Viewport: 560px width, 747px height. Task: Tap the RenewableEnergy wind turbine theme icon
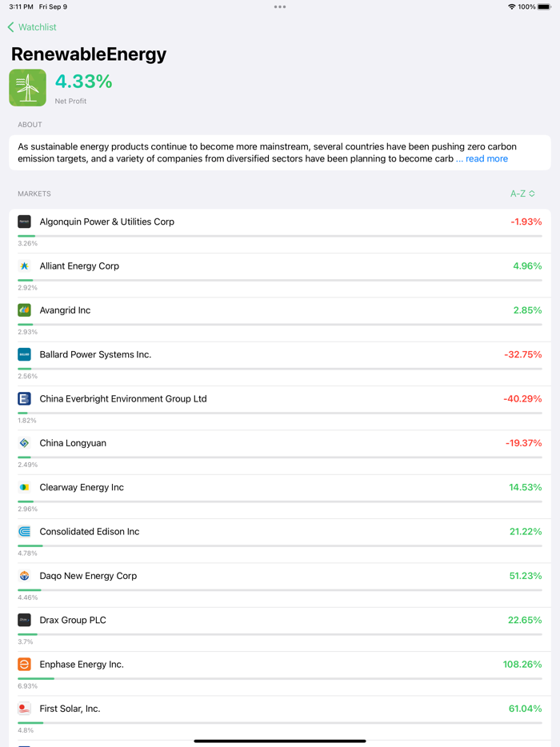pos(27,87)
